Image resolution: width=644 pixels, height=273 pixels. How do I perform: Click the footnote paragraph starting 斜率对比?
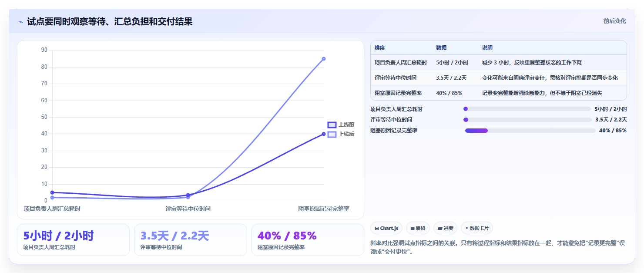[498, 247]
